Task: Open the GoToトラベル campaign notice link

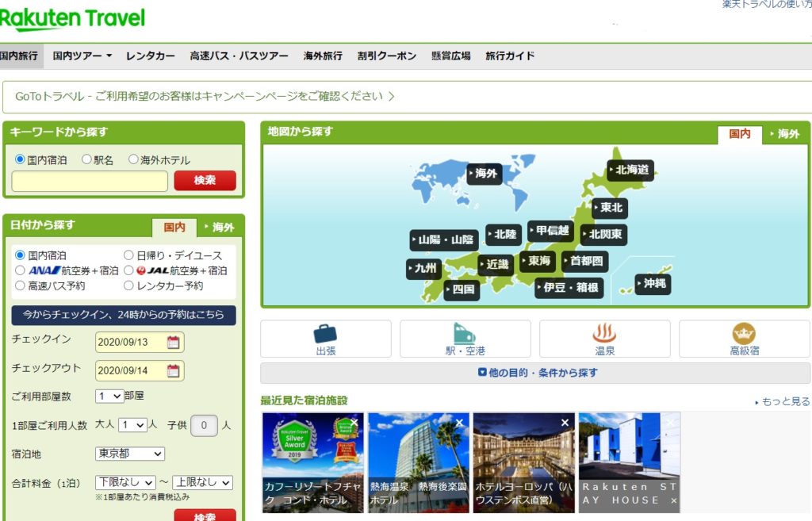Action: pyautogui.click(x=205, y=96)
